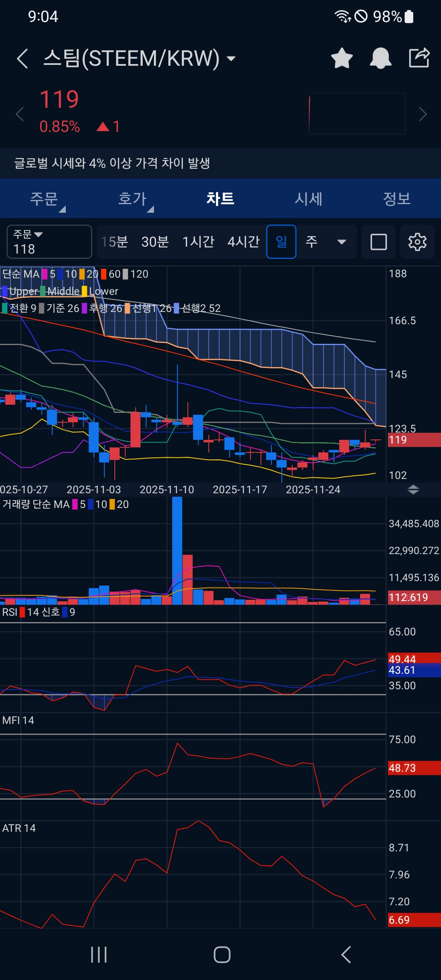Select the 30분 chart interval

click(155, 242)
